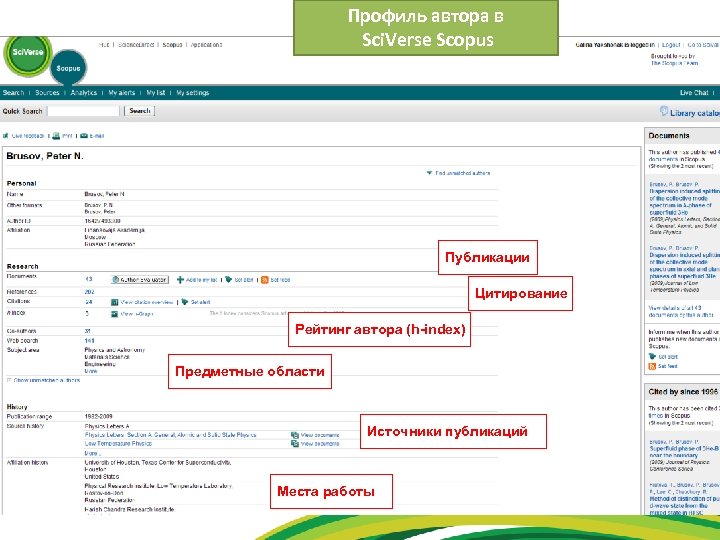Image resolution: width=720 pixels, height=540 pixels.
Task: Click Set feed RSS icon in Documents row
Action: [x=264, y=280]
